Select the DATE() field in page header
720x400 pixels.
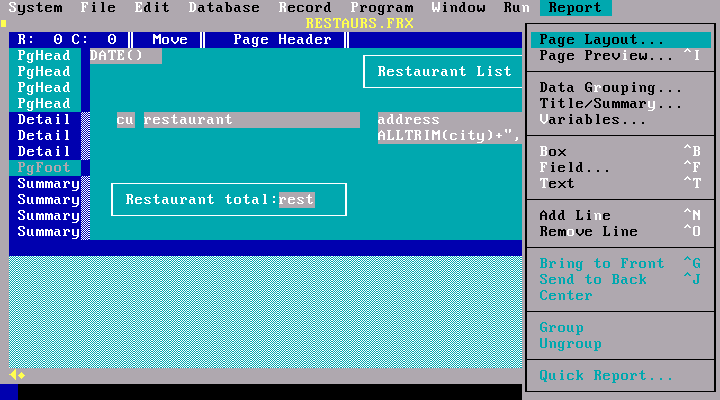click(x=125, y=56)
